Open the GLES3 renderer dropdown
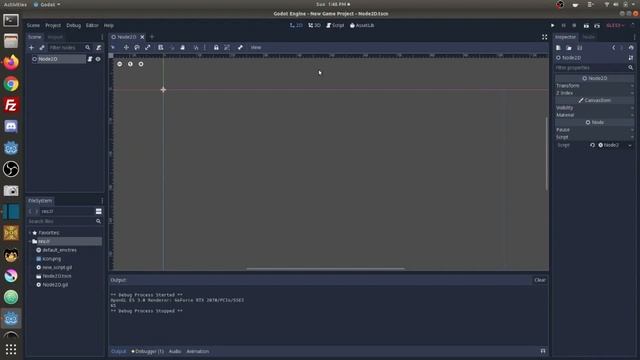This screenshot has height=360, width=640. pyautogui.click(x=615, y=25)
